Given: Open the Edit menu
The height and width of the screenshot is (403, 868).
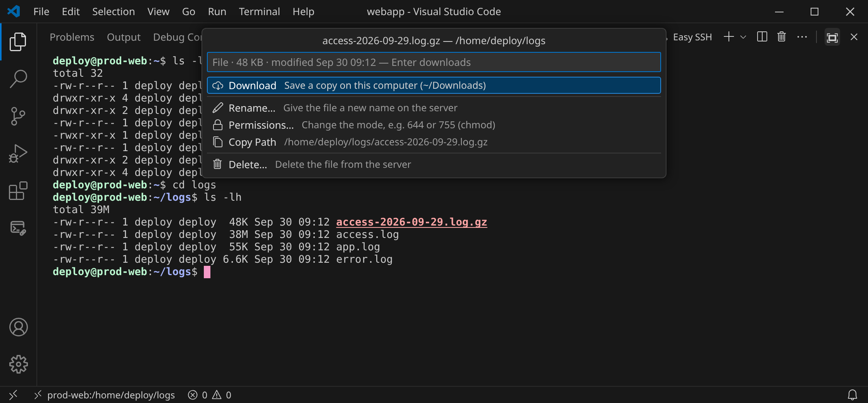Looking at the screenshot, I should pos(71,12).
